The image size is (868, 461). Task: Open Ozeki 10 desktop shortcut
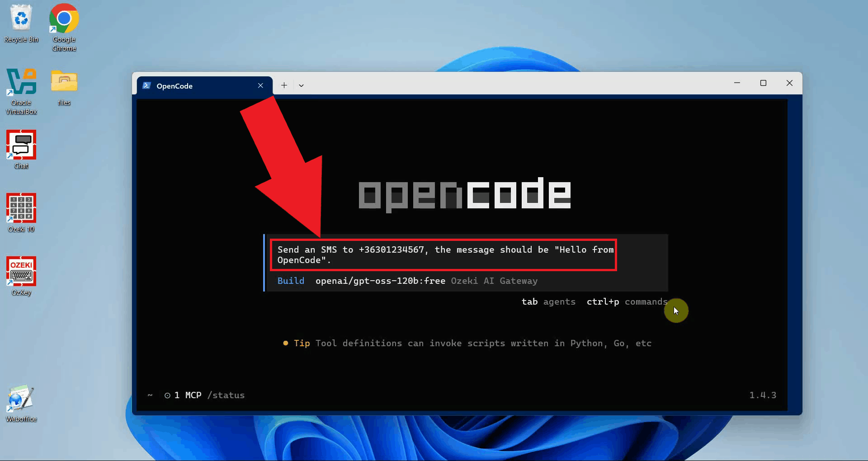[x=21, y=213]
